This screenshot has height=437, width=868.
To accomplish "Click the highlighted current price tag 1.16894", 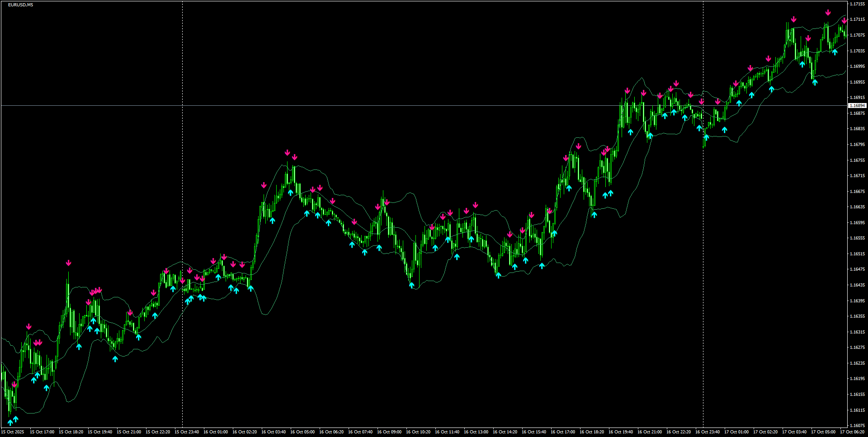I will click(x=858, y=105).
